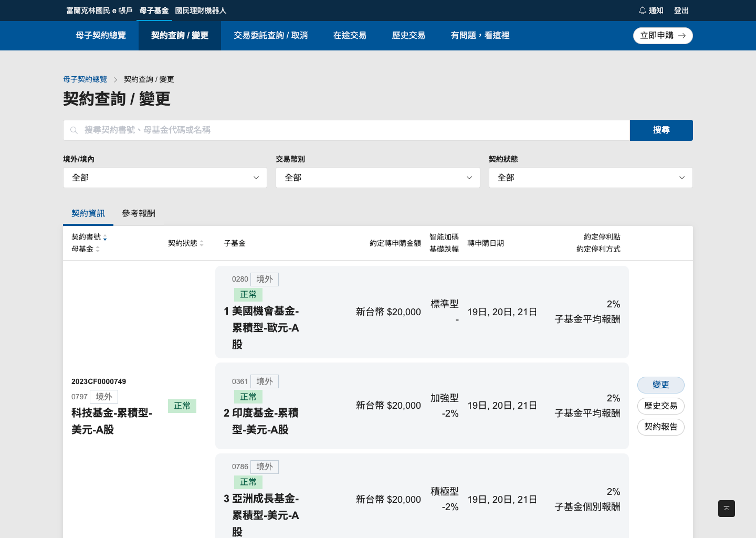
Task: Open 國民理財機器人 in top bar
Action: (x=201, y=11)
